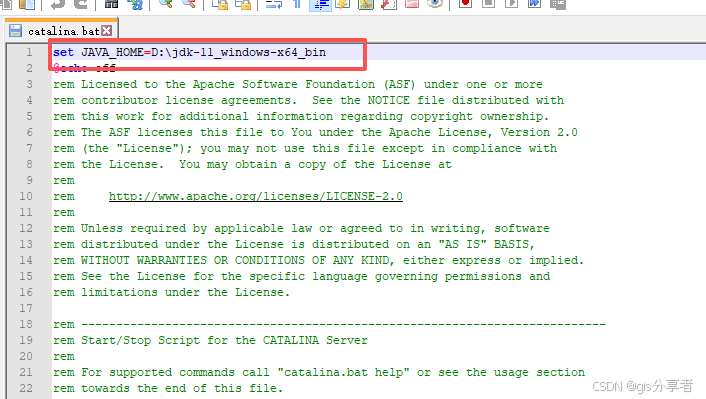
Task: Click 'JAVA_HOME' on line 1
Action: coord(113,52)
